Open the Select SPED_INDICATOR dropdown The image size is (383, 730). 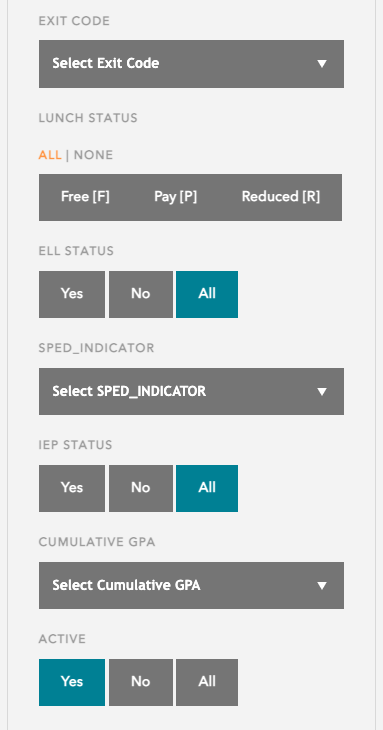point(191,392)
